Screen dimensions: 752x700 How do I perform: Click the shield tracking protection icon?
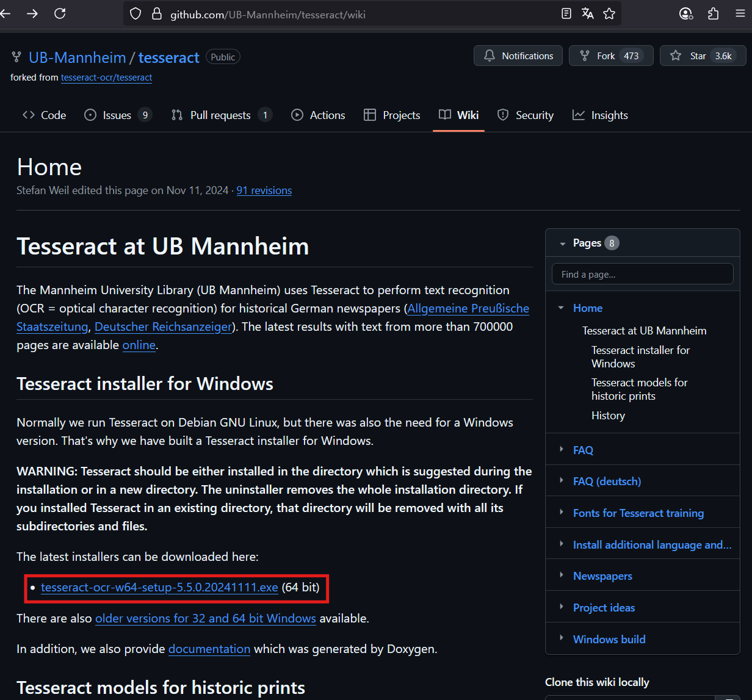tap(136, 13)
